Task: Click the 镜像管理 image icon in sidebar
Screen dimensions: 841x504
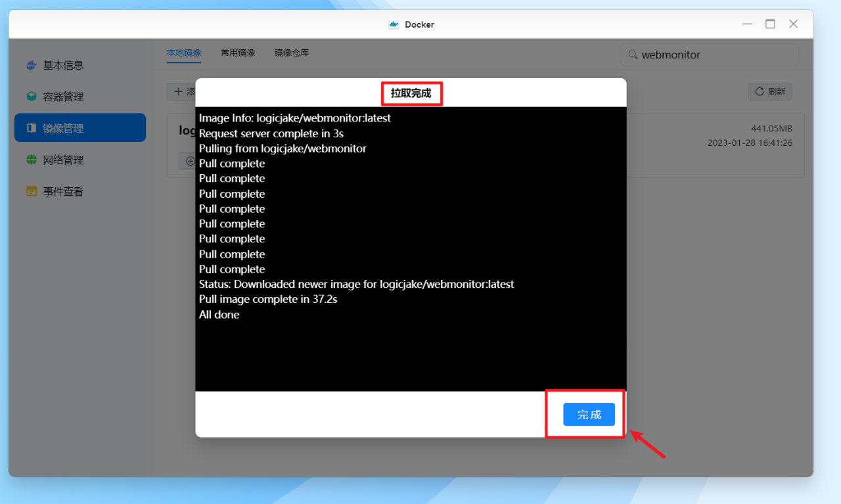Action: point(31,127)
